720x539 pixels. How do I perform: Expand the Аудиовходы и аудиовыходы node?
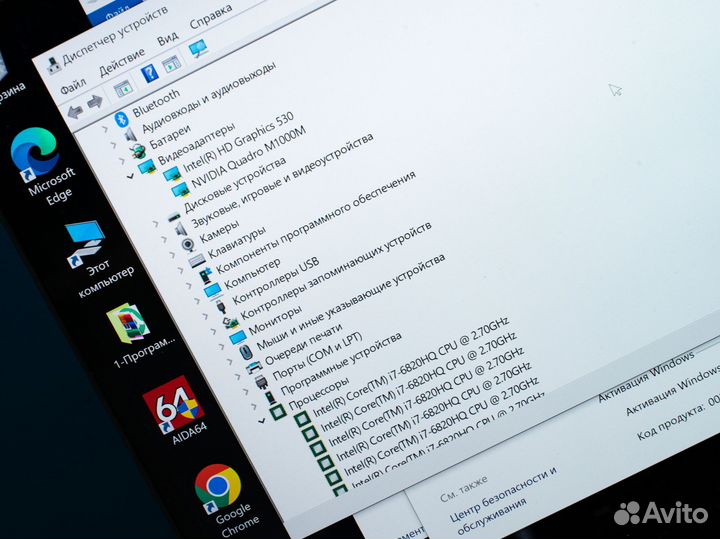[113, 145]
